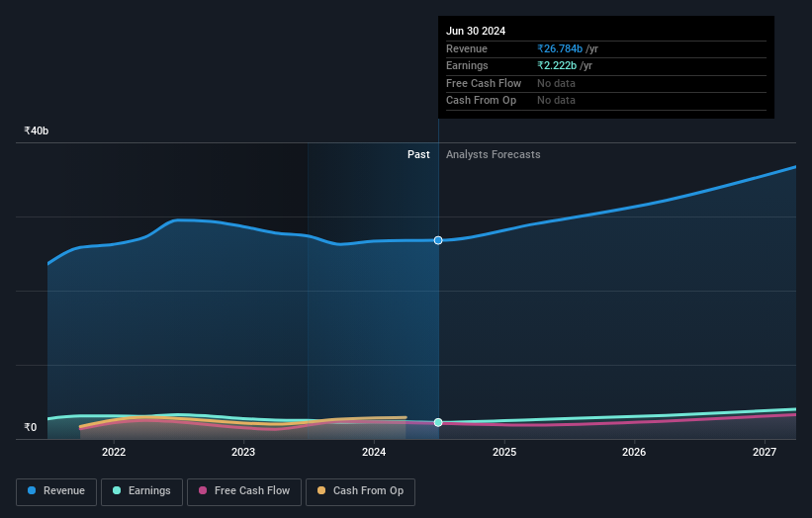
Task: Click the 2026 x-axis label
Action: pos(634,452)
